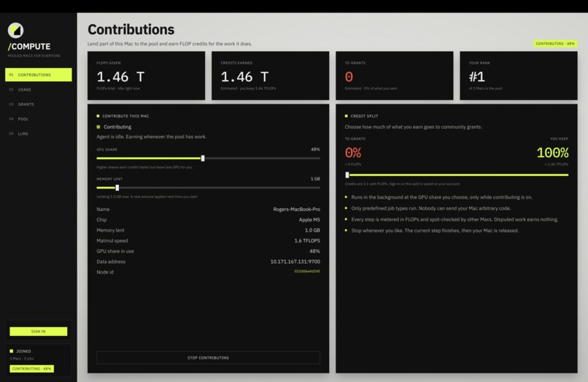Viewport: 588px width, 382px height.
Task: Switch to the Pool section
Action: [x=38, y=119]
